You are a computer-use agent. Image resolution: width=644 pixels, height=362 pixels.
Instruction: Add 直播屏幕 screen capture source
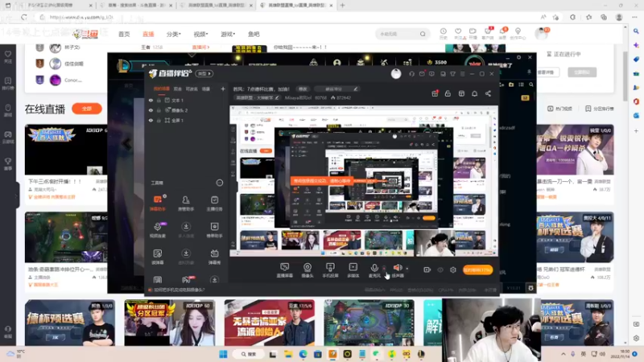[285, 270]
